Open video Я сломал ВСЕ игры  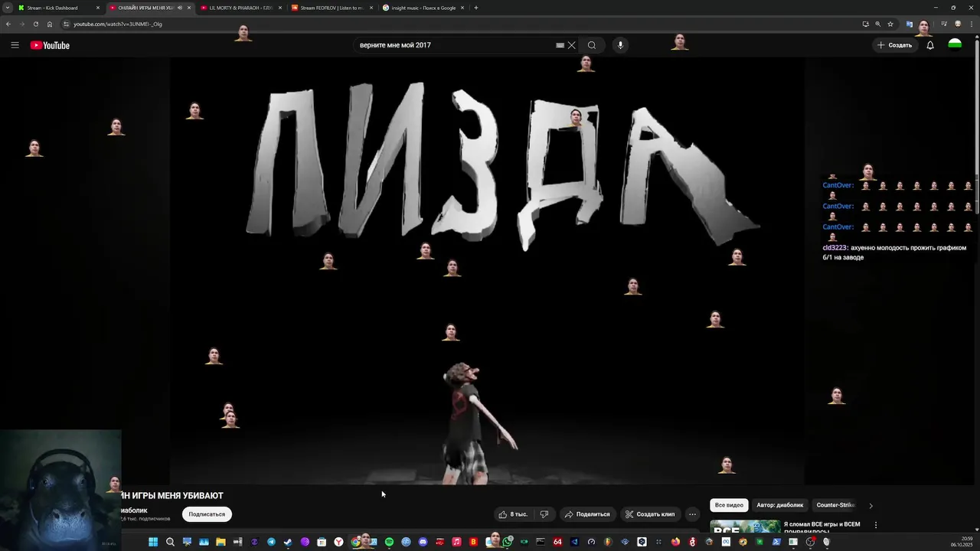tap(822, 527)
